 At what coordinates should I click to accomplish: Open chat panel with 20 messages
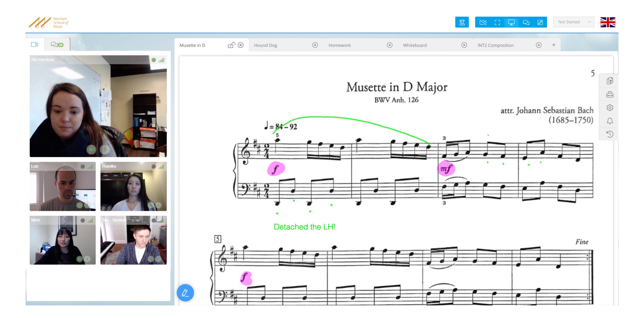click(57, 45)
